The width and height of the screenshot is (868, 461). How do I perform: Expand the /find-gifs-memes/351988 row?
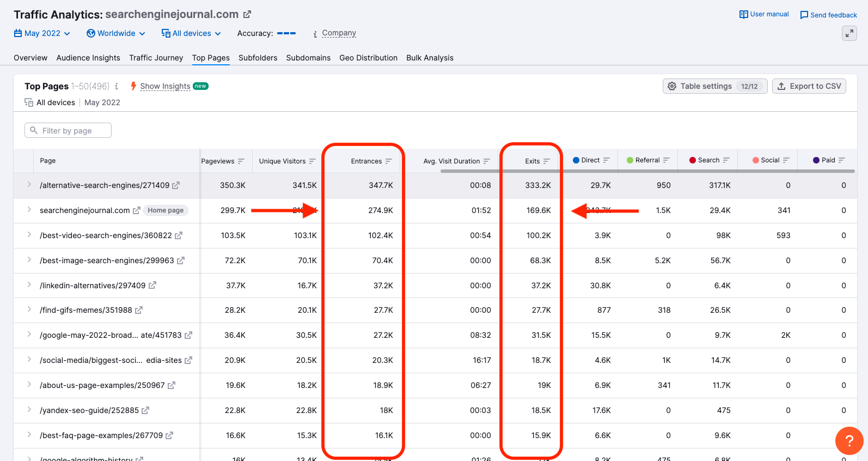click(29, 310)
